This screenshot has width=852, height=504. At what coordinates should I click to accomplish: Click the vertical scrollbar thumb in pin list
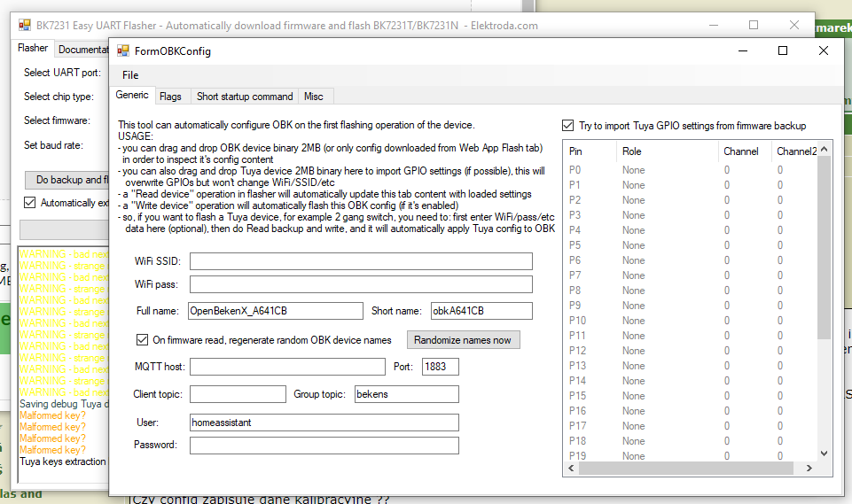(824, 247)
